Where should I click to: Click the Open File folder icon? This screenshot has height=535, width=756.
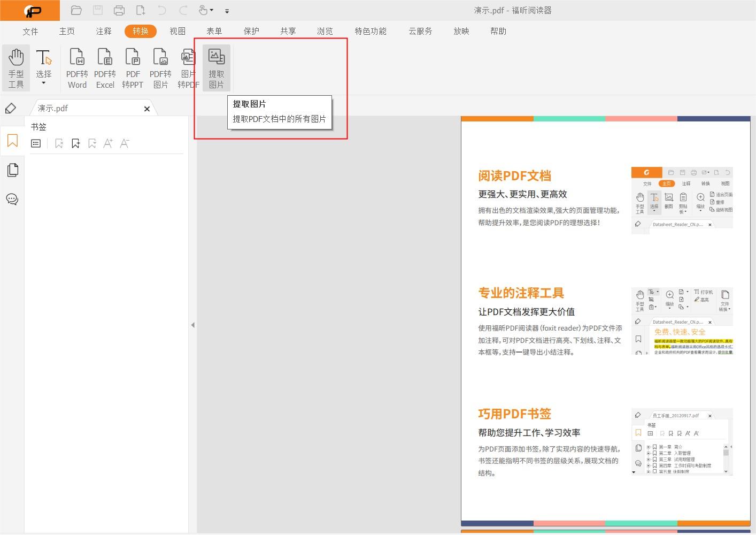tap(76, 10)
